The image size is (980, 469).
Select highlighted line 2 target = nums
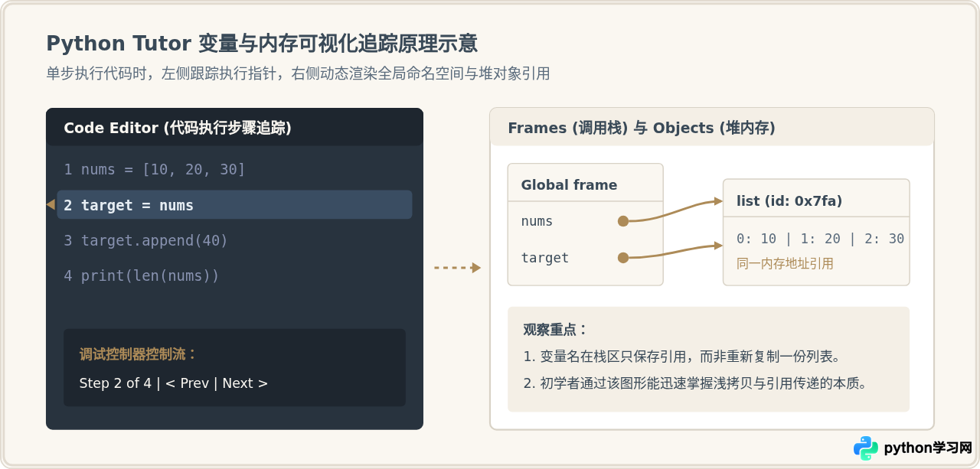coord(234,205)
